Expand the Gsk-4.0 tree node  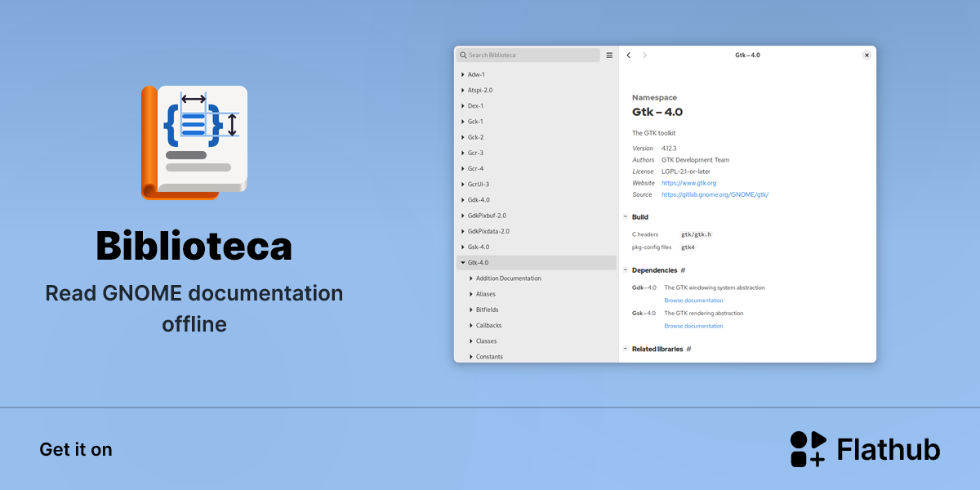tap(462, 247)
